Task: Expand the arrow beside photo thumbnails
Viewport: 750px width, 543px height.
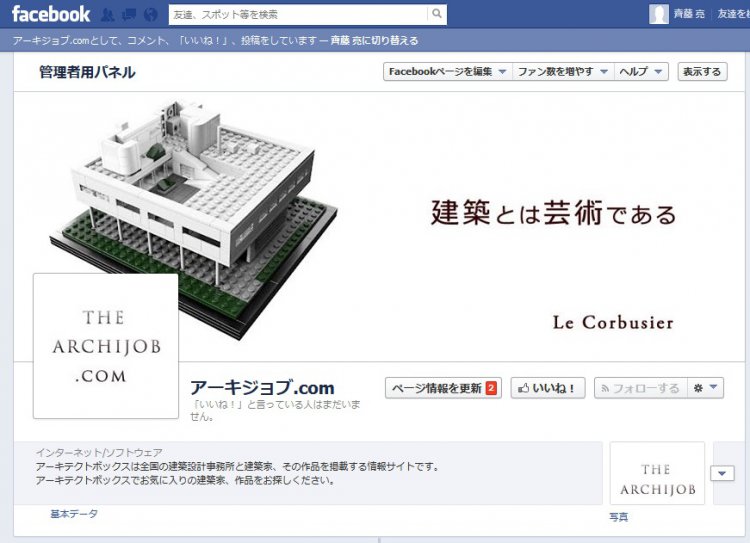Action: (x=722, y=474)
